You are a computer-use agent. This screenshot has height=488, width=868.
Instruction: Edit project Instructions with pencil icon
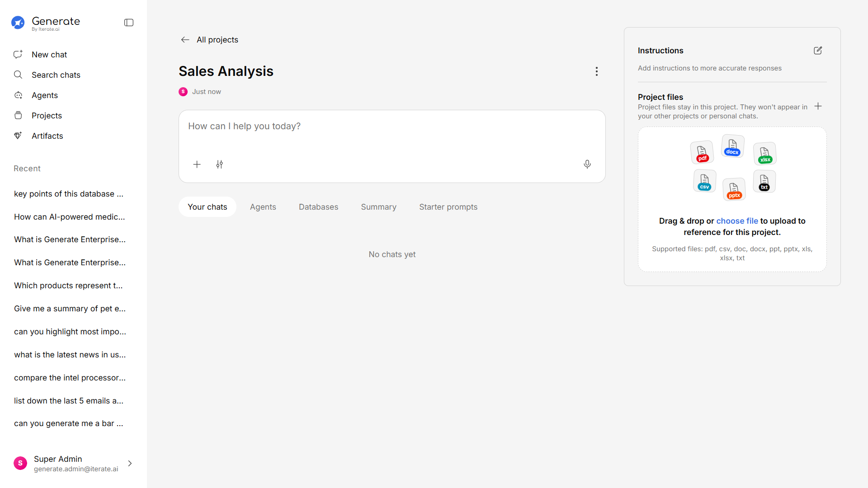click(817, 51)
